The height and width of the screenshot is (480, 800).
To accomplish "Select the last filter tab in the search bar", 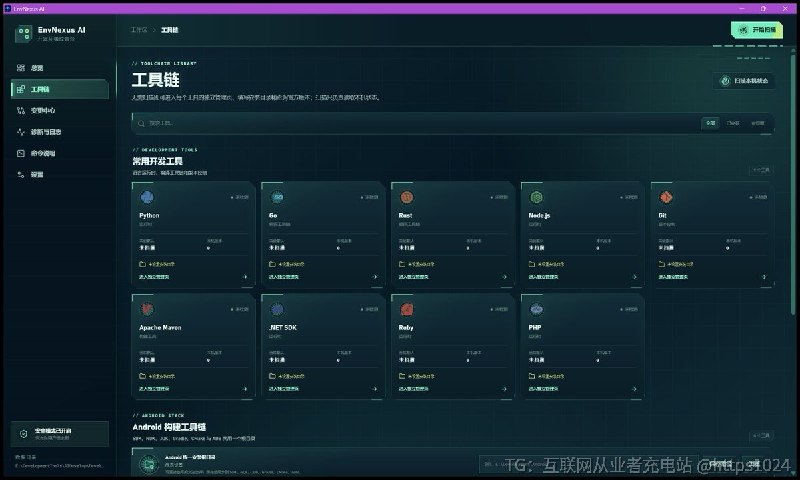I will [758, 123].
